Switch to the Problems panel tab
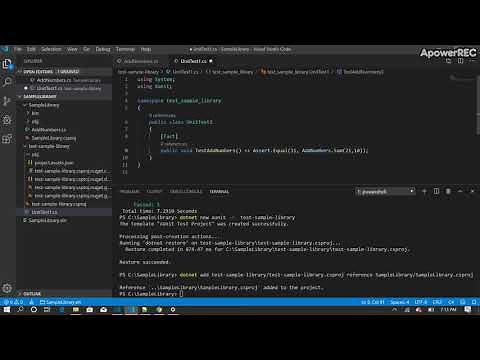This screenshot has height=360, width=480. coord(130,192)
